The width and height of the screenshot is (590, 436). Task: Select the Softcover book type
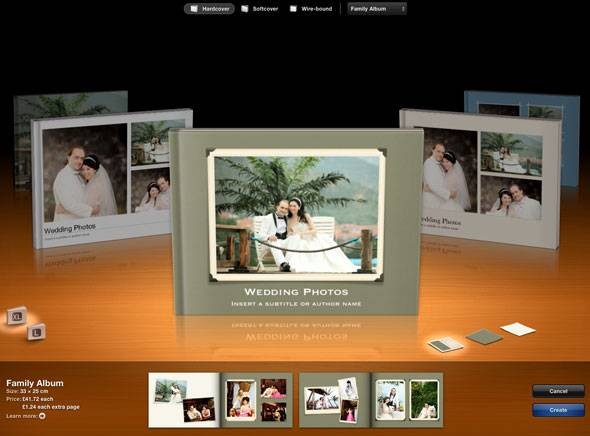[x=260, y=9]
